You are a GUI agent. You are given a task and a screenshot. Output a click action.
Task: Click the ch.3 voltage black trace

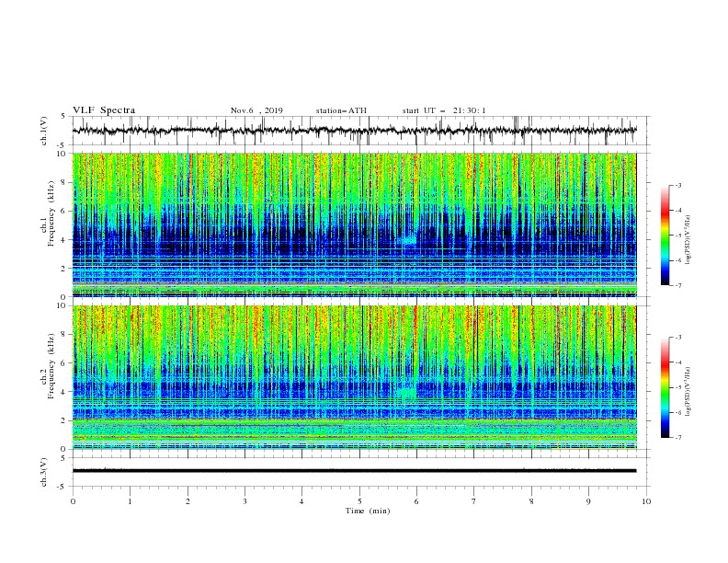(354, 471)
